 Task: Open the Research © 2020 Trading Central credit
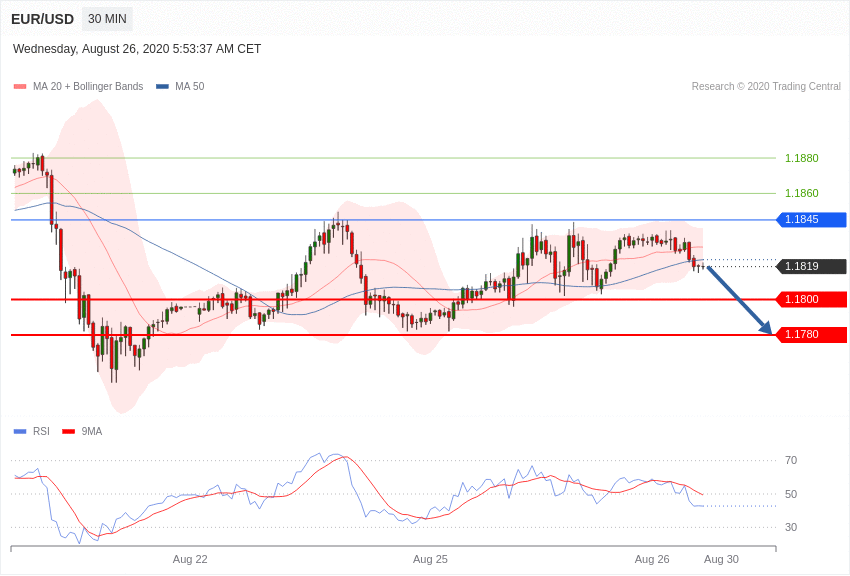pos(766,86)
